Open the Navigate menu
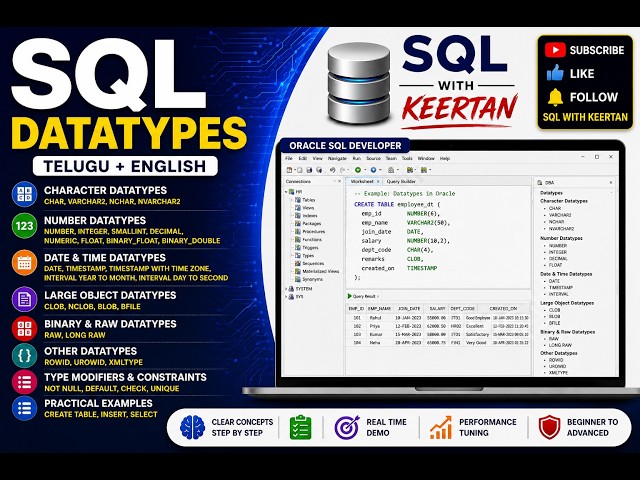640x480 pixels. tap(337, 158)
